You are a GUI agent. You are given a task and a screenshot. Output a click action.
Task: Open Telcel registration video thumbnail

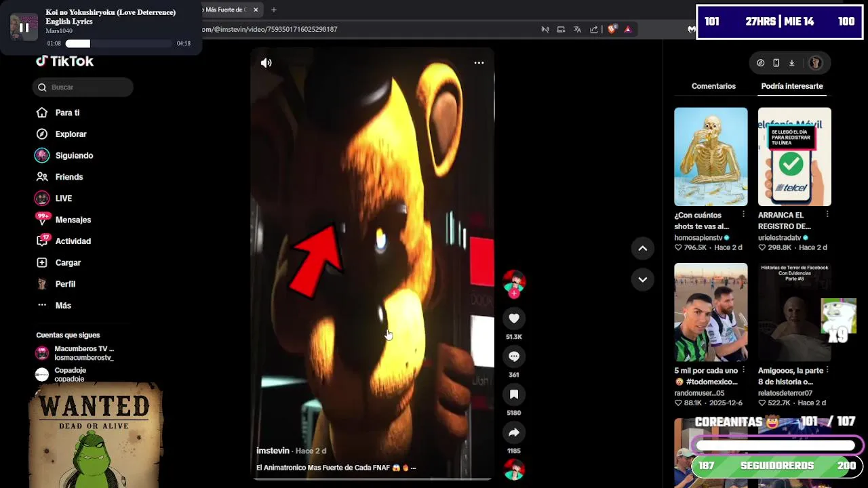[x=795, y=157]
